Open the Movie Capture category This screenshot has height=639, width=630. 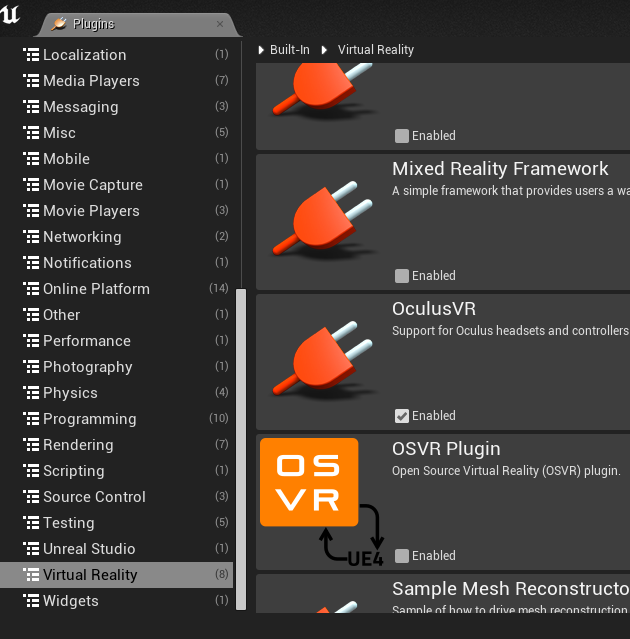coord(117,185)
